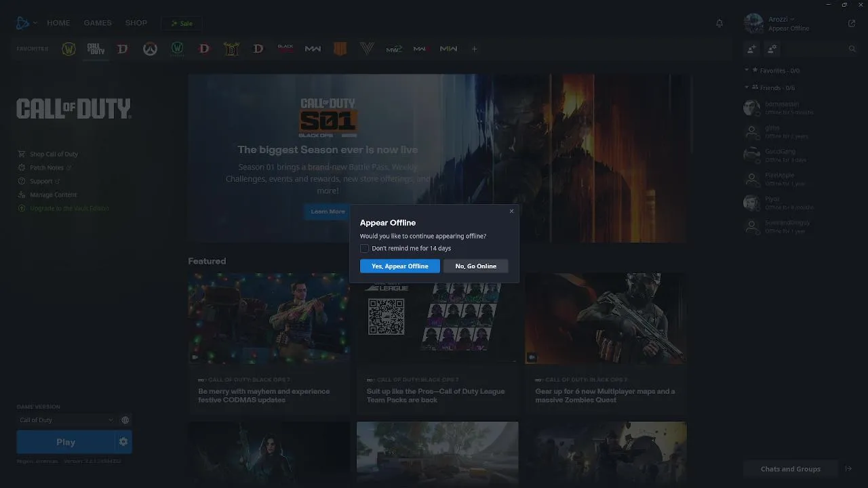
Task: Open the Battle.net logo menu
Action: tap(26, 23)
